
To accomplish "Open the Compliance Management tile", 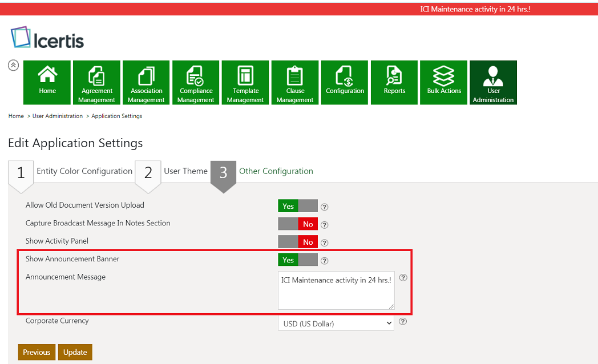I will pos(196,82).
